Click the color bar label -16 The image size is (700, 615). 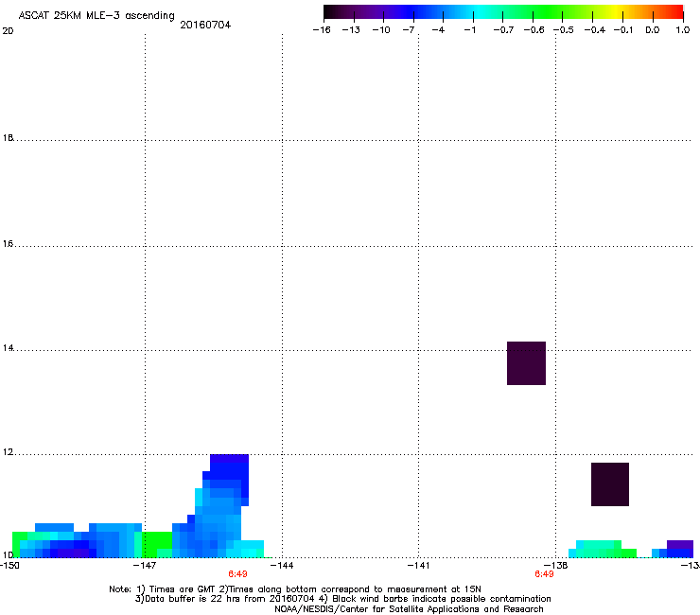(x=322, y=30)
